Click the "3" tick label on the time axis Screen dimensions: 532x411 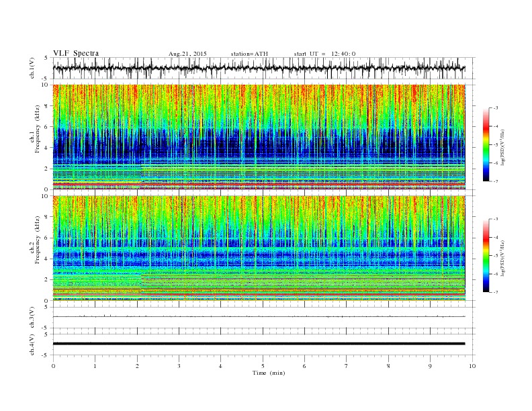point(179,366)
